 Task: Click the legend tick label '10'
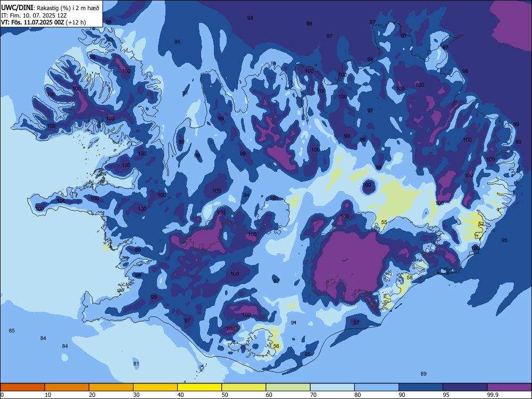pyautogui.click(x=48, y=395)
